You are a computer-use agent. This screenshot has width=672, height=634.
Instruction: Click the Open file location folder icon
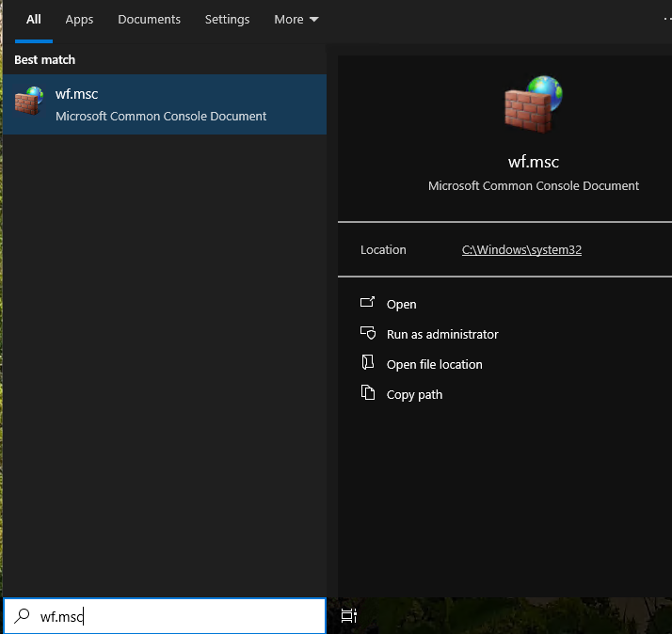point(367,364)
